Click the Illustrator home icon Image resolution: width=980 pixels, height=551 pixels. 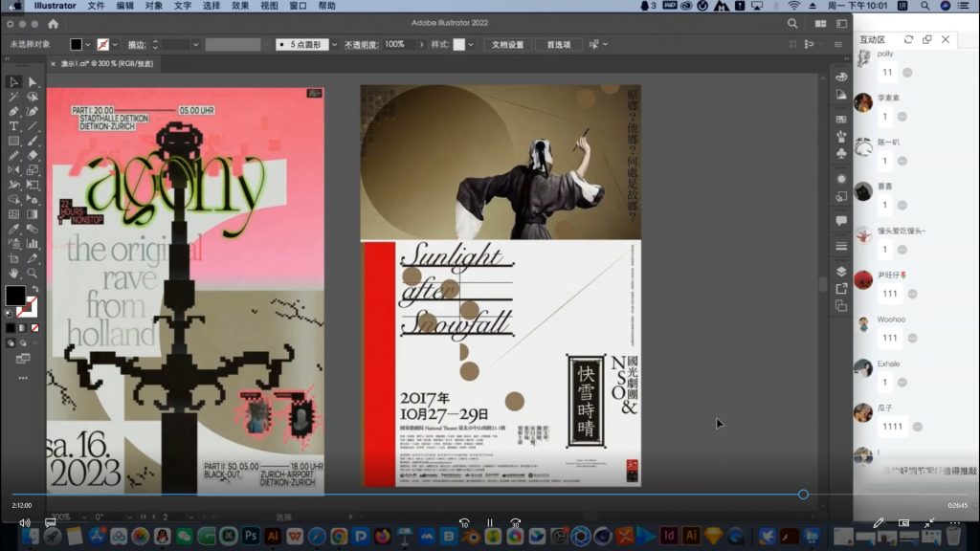click(x=52, y=24)
